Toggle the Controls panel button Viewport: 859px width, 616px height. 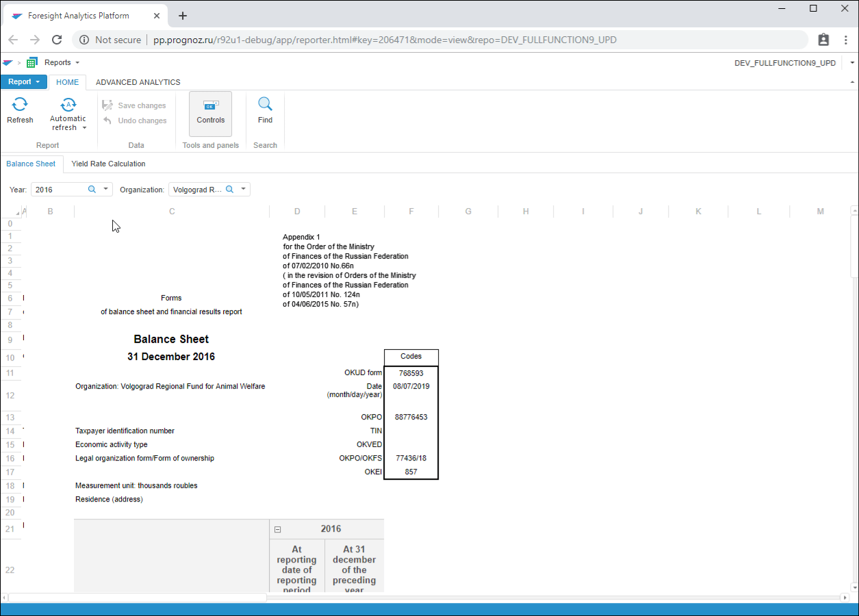click(x=210, y=113)
